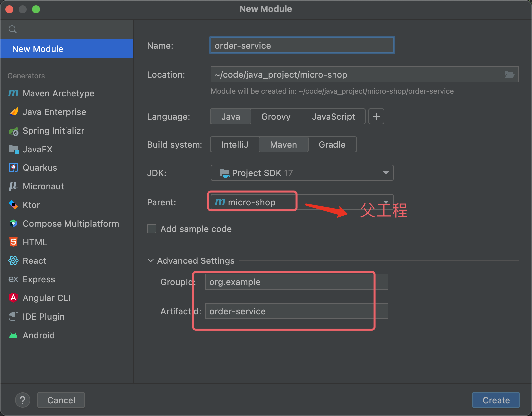Select New Module in the sidebar

click(67, 49)
